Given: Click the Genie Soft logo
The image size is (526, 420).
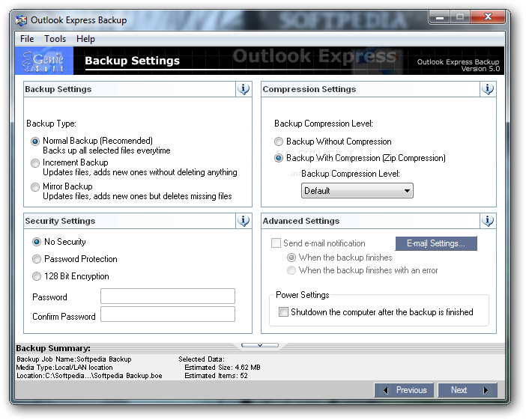Looking at the screenshot, I should coord(44,61).
